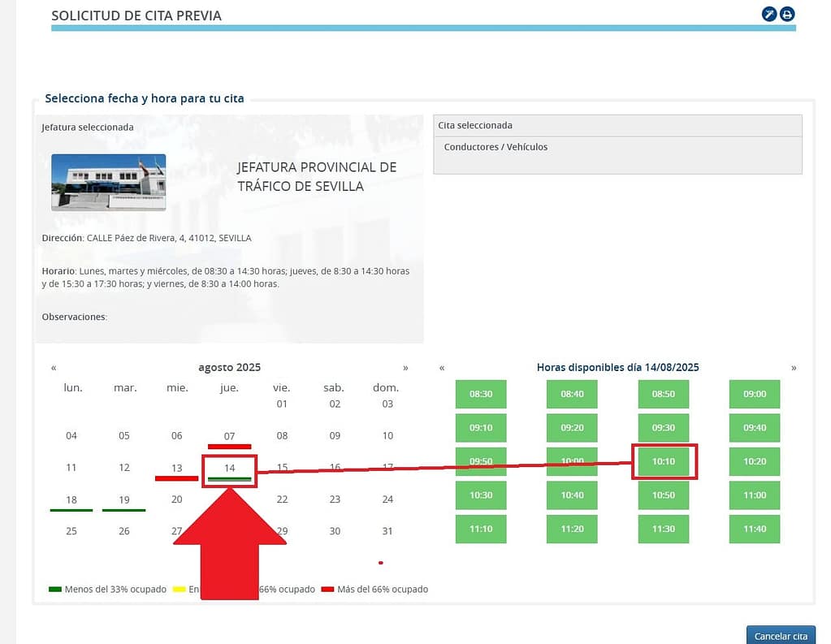Select the 09:40 time slot
This screenshot has height=644, width=831.
(x=754, y=428)
